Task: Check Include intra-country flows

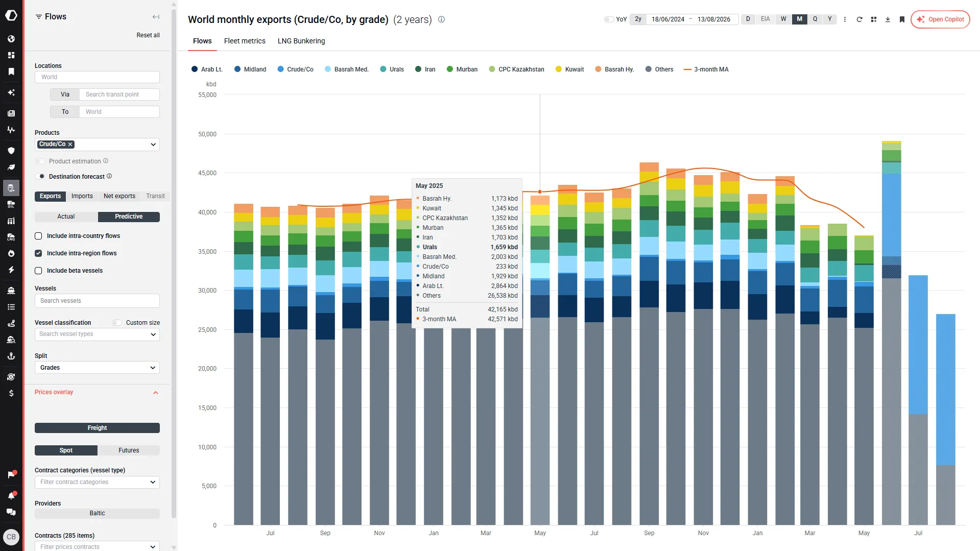Action: (x=38, y=236)
